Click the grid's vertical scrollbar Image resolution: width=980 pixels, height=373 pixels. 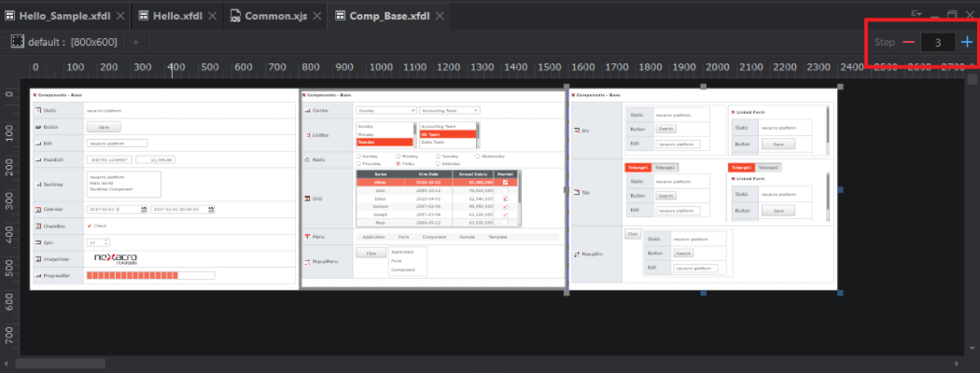click(519, 199)
